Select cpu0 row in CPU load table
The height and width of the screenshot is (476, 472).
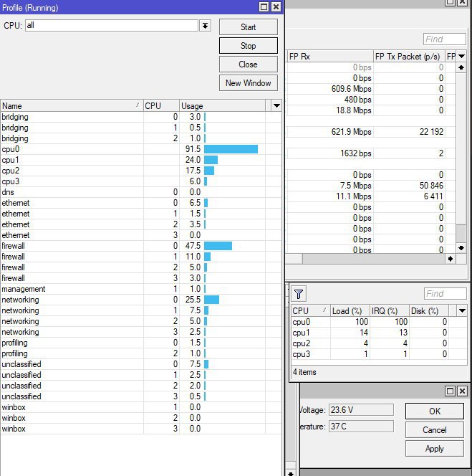(x=379, y=322)
